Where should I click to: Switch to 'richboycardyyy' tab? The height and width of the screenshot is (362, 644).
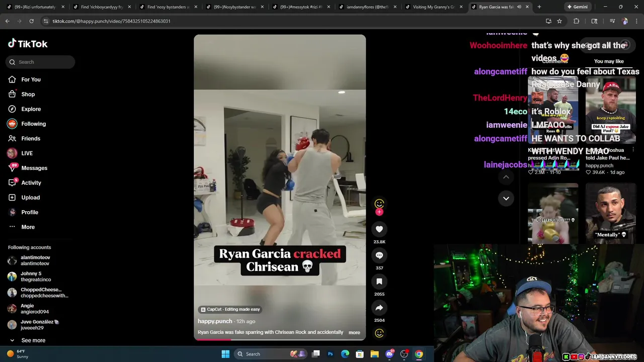101,7
